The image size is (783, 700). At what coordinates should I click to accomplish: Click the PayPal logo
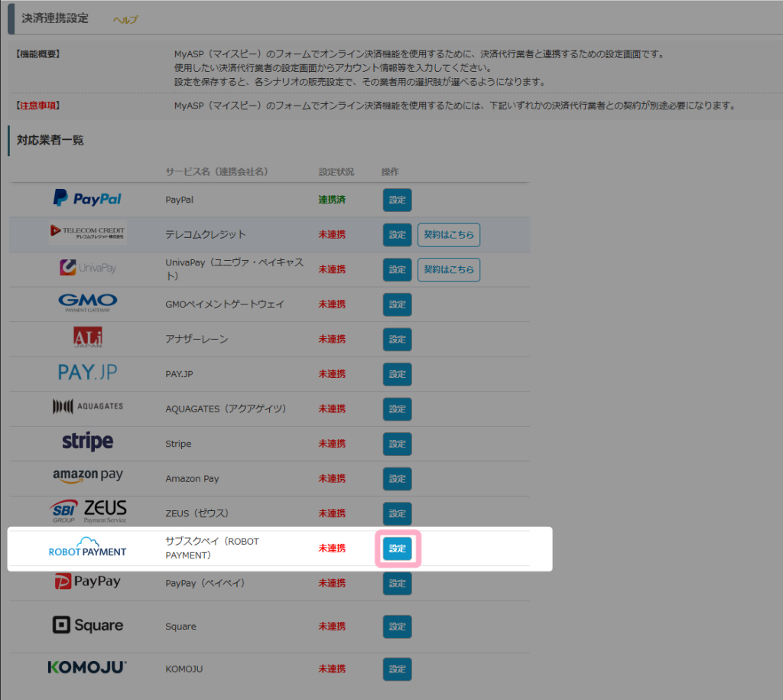click(x=87, y=199)
